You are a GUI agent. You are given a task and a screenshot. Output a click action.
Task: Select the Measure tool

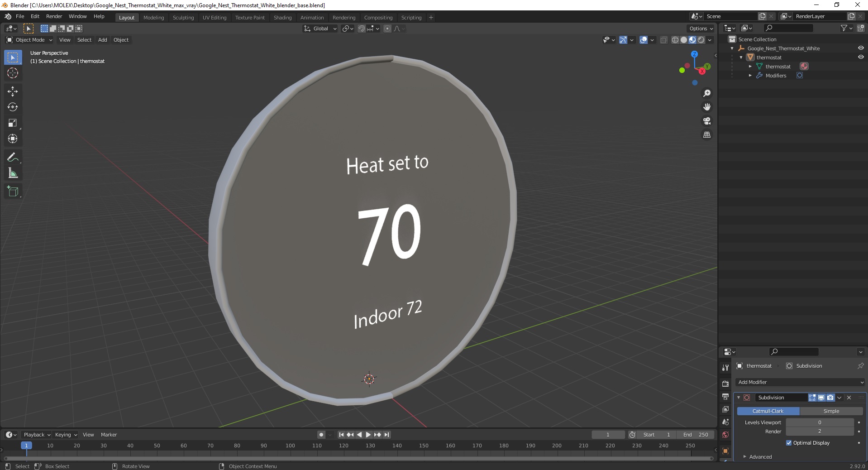click(13, 173)
